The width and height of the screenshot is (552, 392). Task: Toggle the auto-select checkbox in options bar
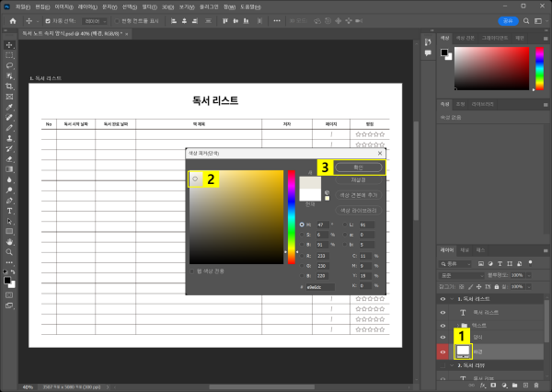click(x=48, y=21)
